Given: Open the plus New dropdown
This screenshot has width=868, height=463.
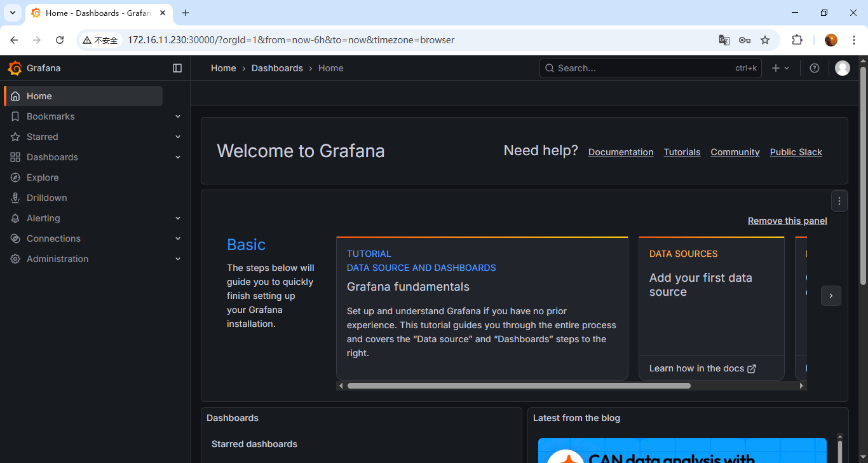Looking at the screenshot, I should [x=780, y=68].
